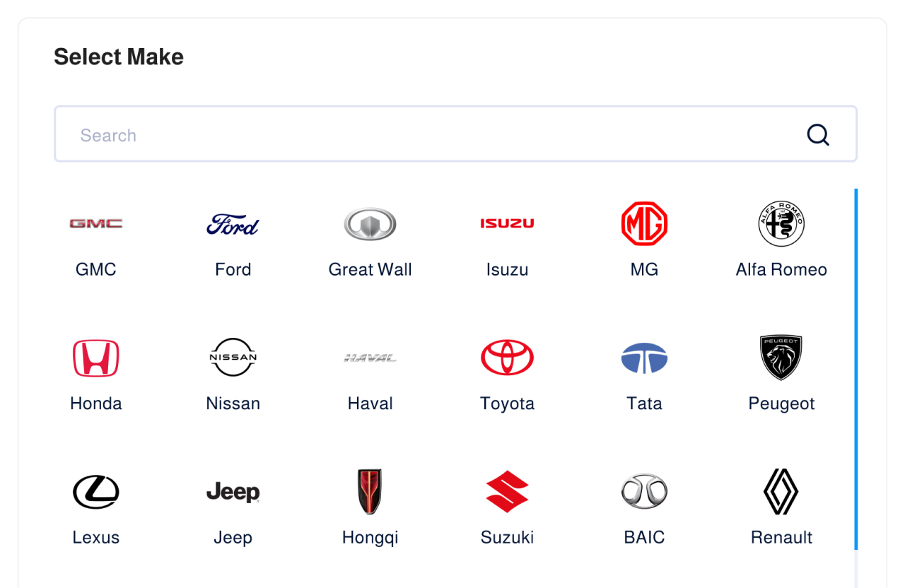Select the GMC logo
This screenshot has width=905, height=588.
click(96, 223)
